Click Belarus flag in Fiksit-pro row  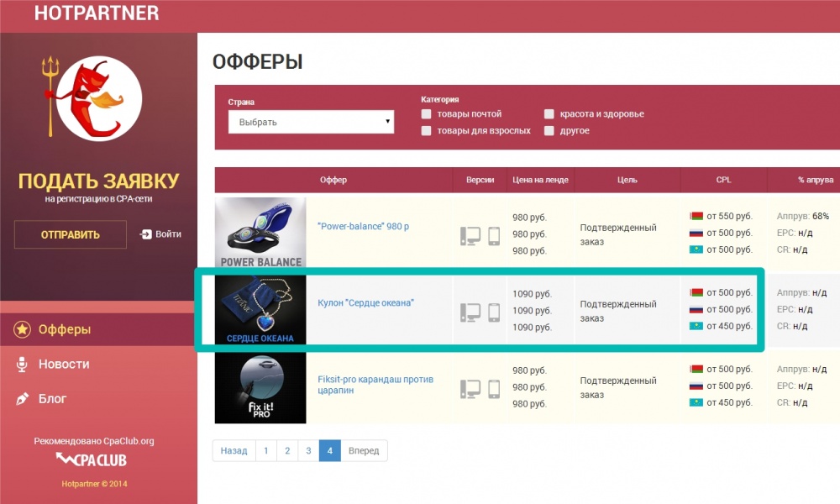point(696,370)
